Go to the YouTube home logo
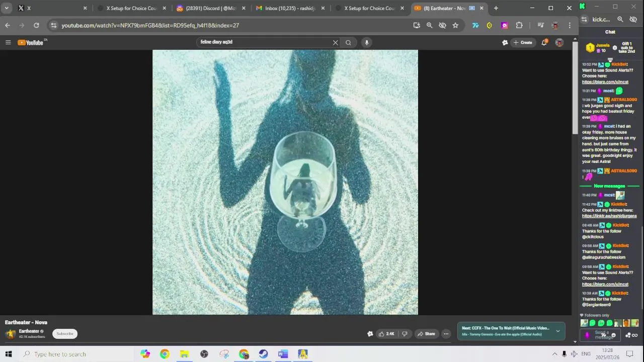644x362 pixels. pyautogui.click(x=31, y=43)
